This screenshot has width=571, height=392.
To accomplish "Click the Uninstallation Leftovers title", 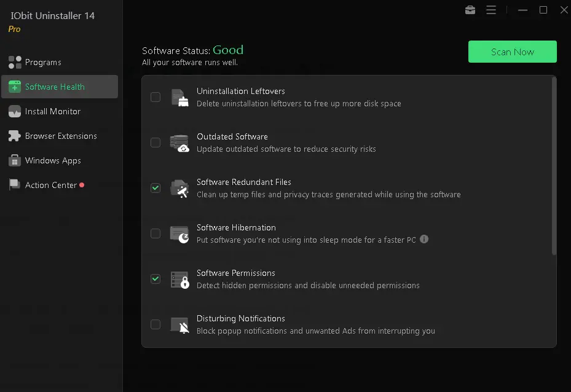I will pos(241,91).
